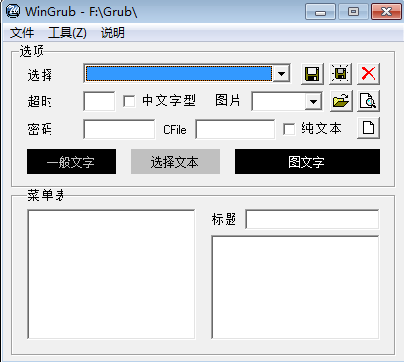Click the black 一般文字 color button
Screen dimensions: 404x362
point(71,162)
